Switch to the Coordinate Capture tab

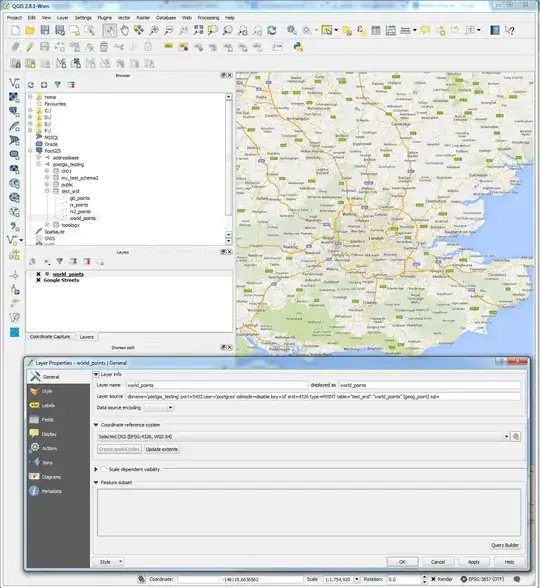pos(50,337)
